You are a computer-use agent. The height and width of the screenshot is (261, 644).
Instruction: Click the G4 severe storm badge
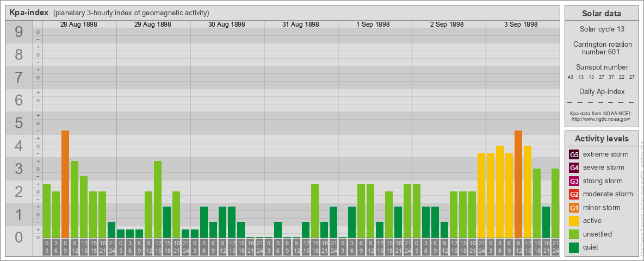[x=574, y=168]
